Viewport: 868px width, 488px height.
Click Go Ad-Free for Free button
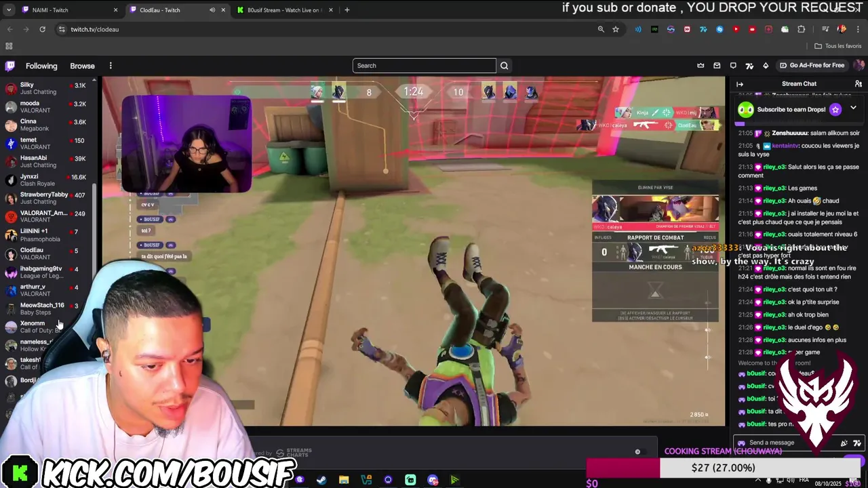812,66
